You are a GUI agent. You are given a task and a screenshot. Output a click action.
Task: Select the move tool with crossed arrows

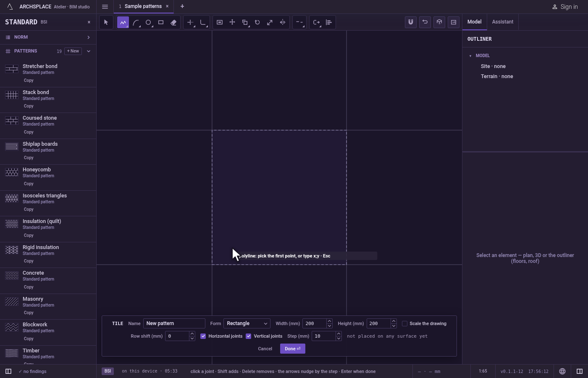point(232,22)
